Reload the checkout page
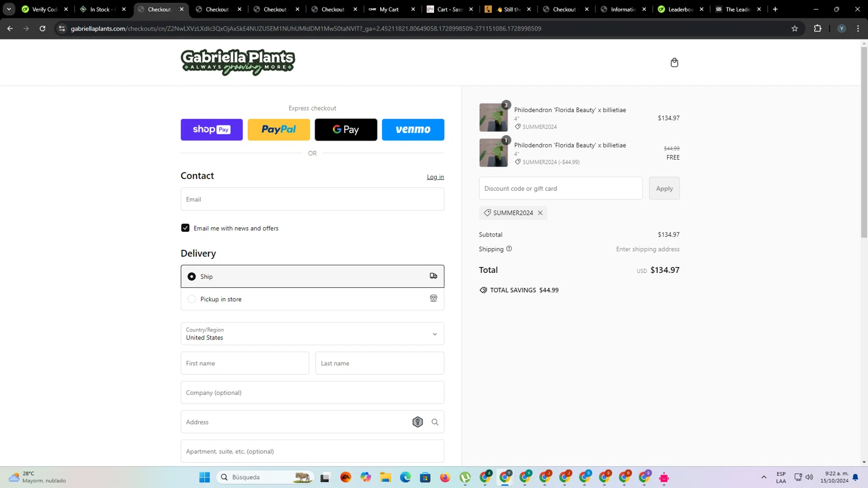This screenshot has width=868, height=488. coord(42,28)
